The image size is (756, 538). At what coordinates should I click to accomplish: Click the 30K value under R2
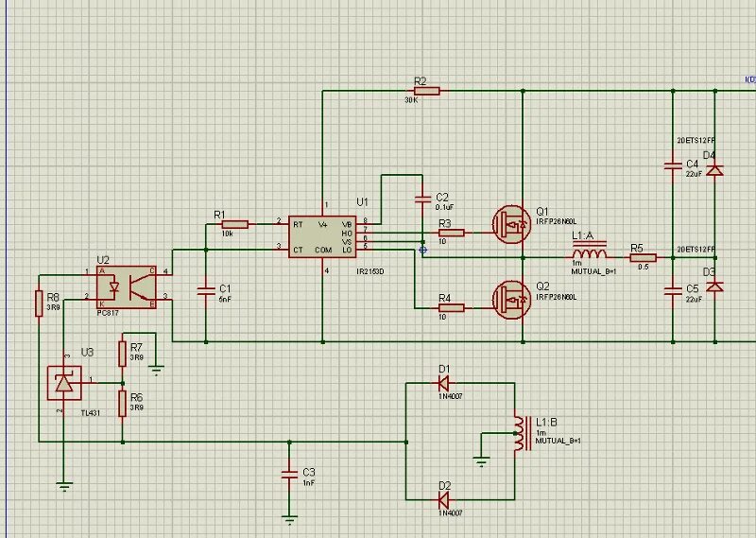[411, 100]
